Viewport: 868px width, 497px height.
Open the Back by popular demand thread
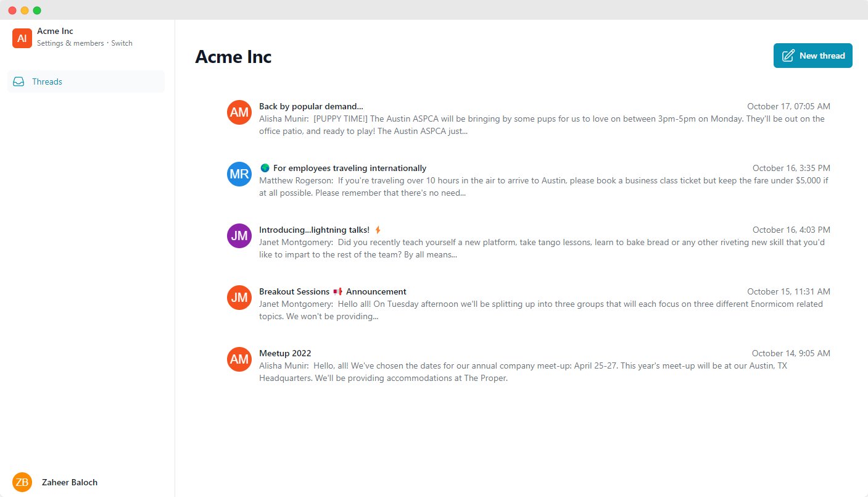[311, 106]
